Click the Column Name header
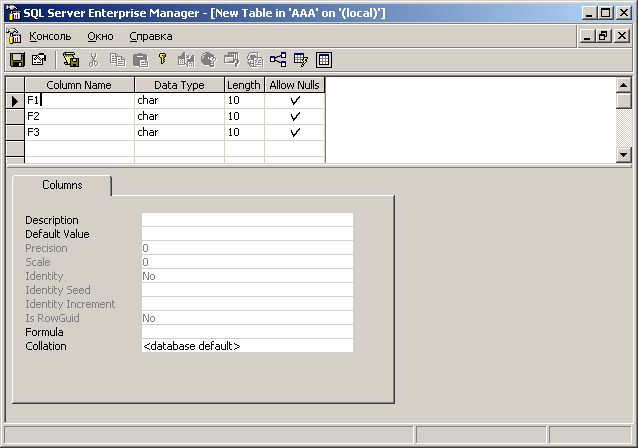The height and width of the screenshot is (448, 638). point(79,85)
